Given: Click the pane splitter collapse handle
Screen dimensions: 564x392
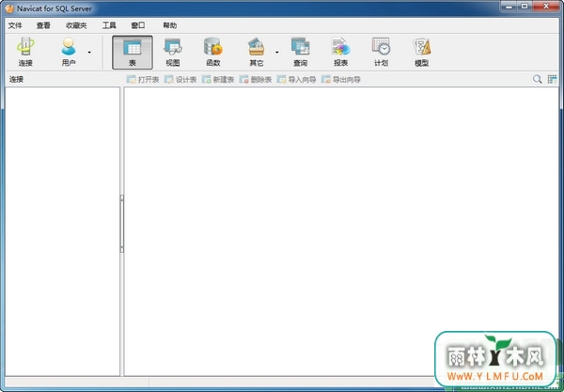Looking at the screenshot, I should [x=122, y=224].
